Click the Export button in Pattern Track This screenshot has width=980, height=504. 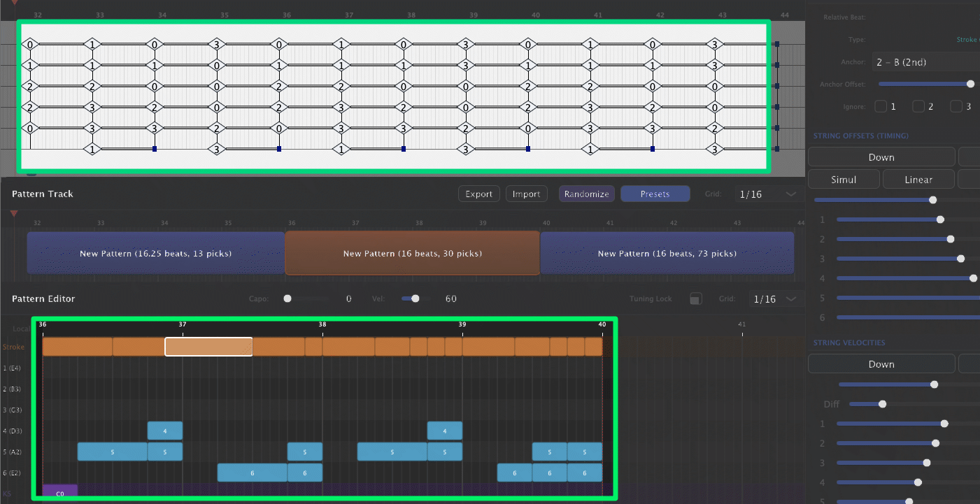pos(478,194)
